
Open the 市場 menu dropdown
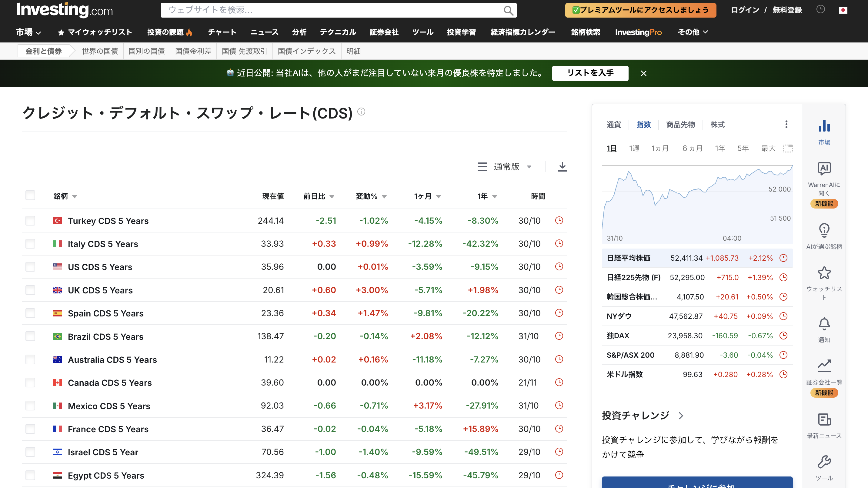click(28, 32)
